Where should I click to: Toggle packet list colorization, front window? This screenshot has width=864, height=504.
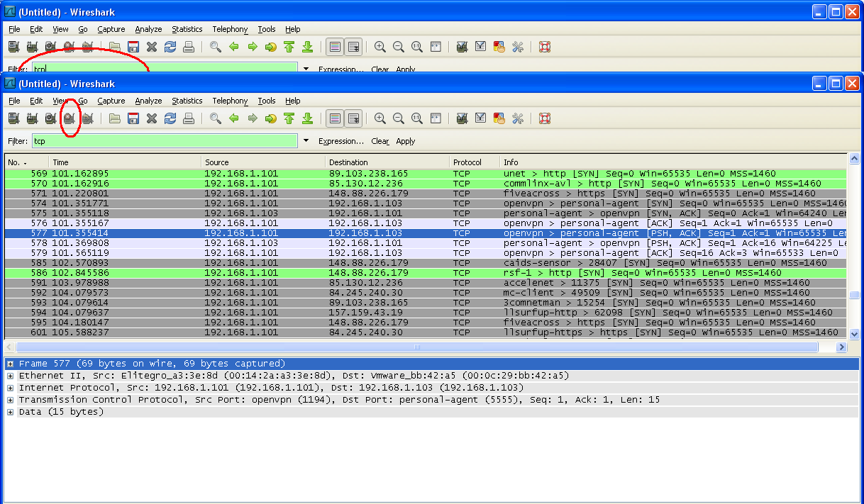click(335, 118)
